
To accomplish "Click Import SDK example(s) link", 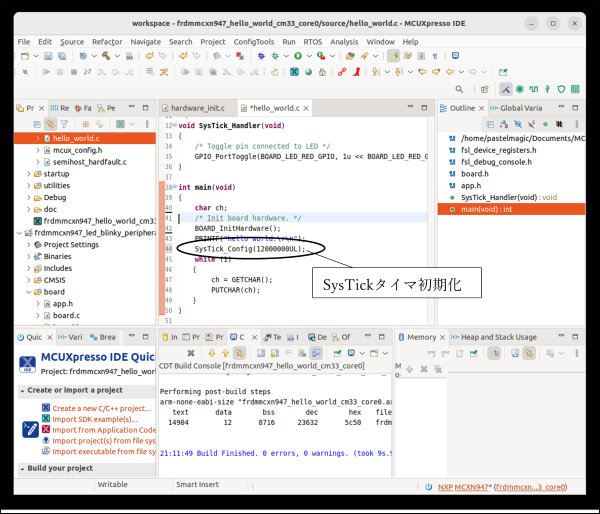I will [94, 418].
